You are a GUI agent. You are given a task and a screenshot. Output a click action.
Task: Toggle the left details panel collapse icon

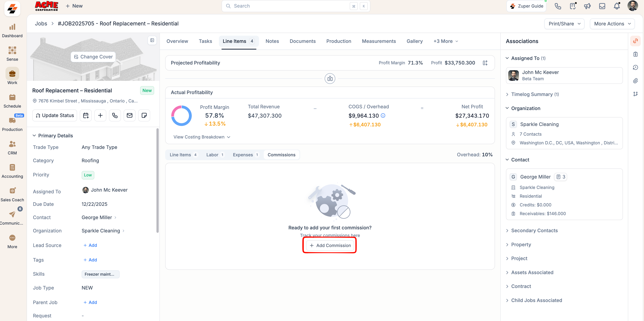(x=152, y=40)
